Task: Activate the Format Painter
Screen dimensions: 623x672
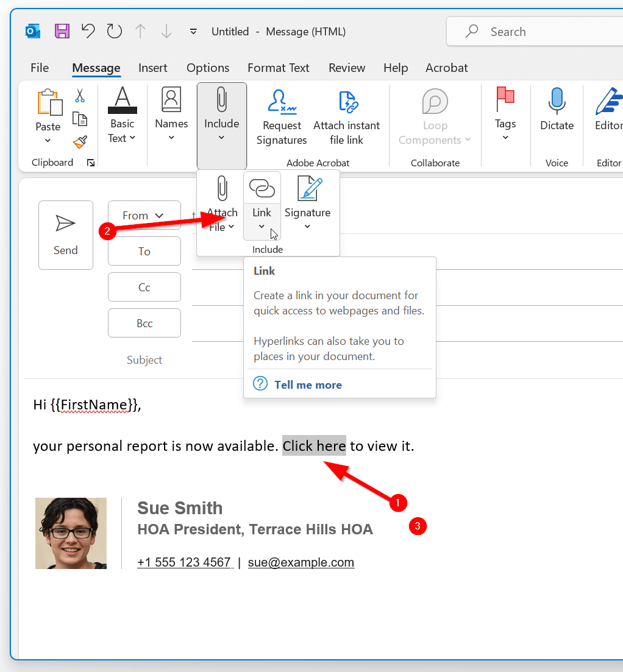Action: pyautogui.click(x=80, y=141)
